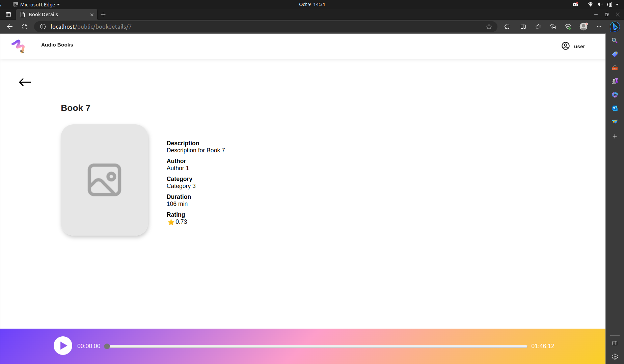The width and height of the screenshot is (624, 364).
Task: Click the 'Author 1' value
Action: tap(178, 168)
